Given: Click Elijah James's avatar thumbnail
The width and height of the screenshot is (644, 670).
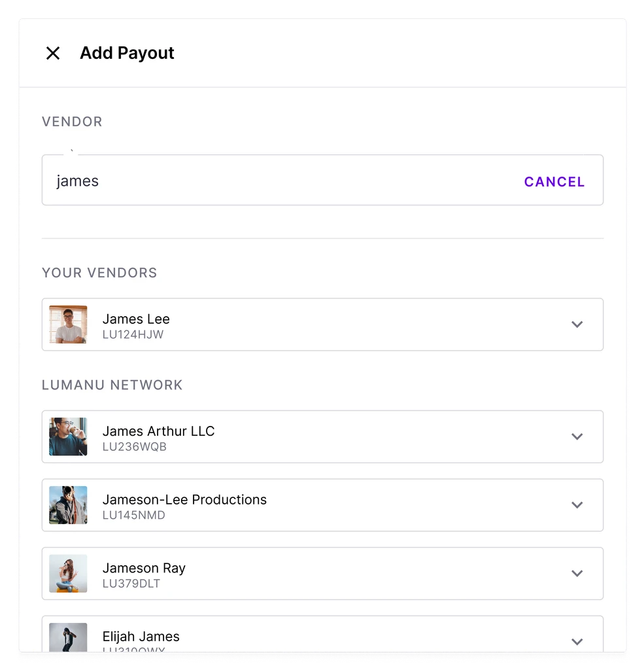Looking at the screenshot, I should pyautogui.click(x=68, y=638).
